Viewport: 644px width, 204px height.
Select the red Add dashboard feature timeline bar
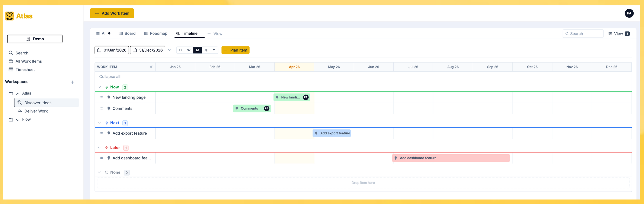[451, 158]
